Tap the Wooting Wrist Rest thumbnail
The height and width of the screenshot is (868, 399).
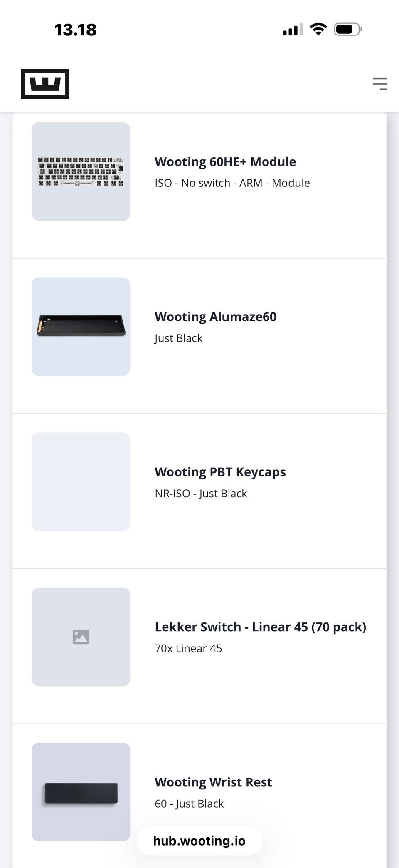click(x=81, y=792)
